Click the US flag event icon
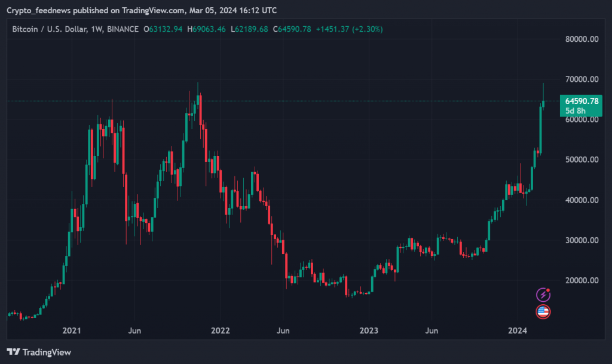Screen dimensions: 612x364 543,311
